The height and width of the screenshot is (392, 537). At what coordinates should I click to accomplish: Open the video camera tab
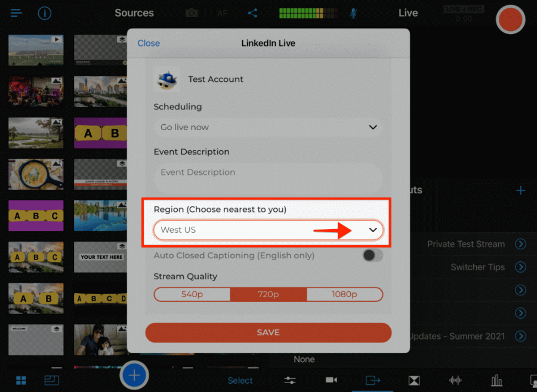pyautogui.click(x=331, y=380)
